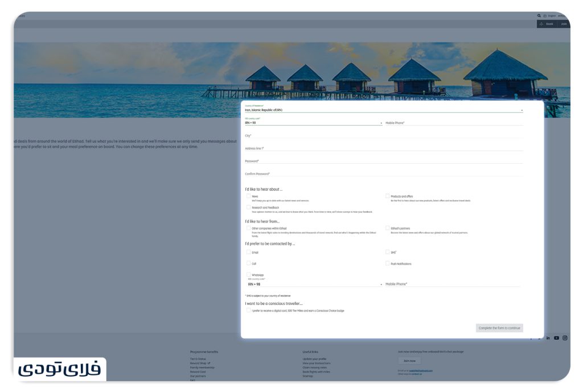Click the search magnifier icon in header
The width and height of the screenshot is (583, 392).
539,15
